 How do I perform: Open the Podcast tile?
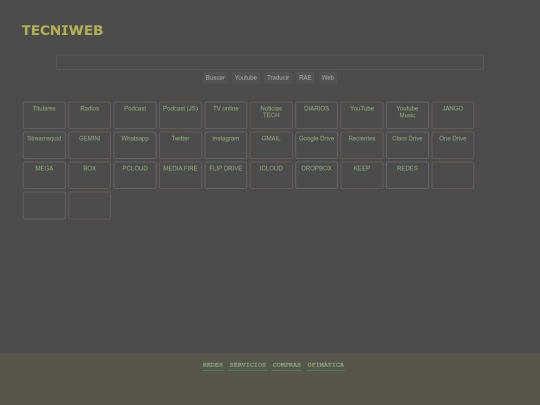tap(135, 115)
